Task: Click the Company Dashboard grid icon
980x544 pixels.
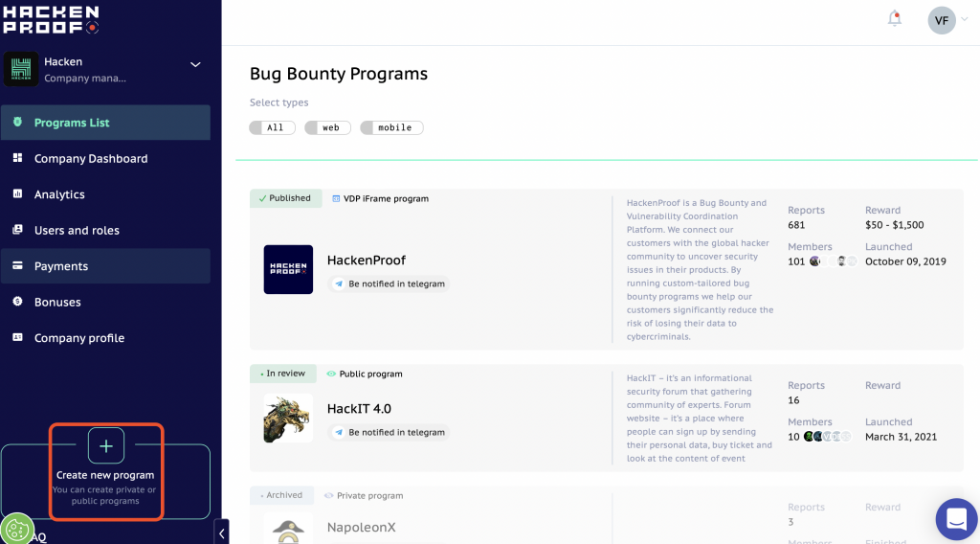Action: click(x=17, y=158)
